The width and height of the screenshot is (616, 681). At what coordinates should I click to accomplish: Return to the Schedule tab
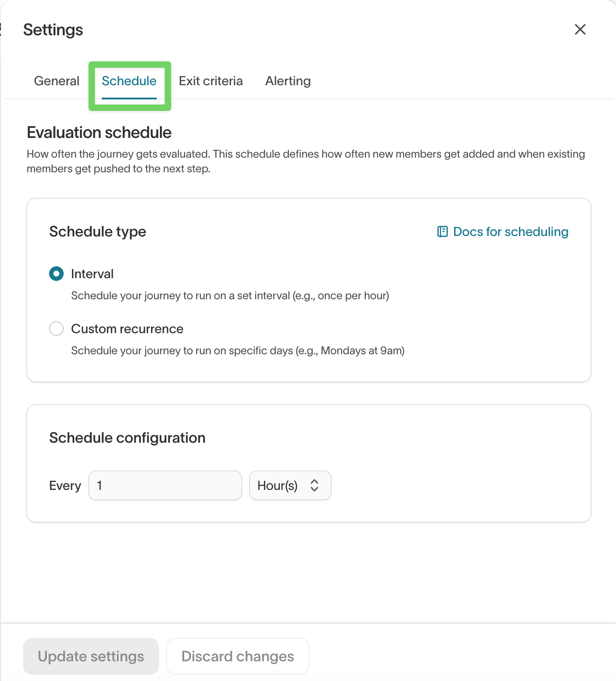129,81
